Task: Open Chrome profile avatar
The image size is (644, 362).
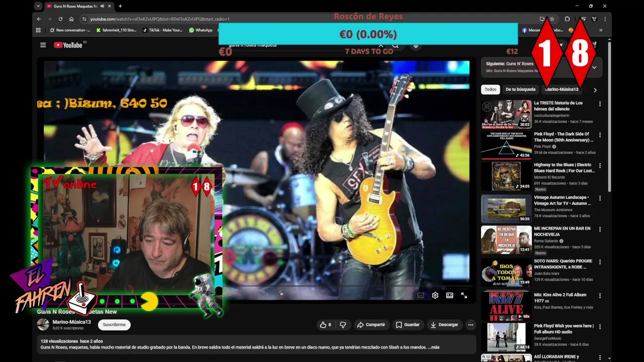Action: tap(594, 19)
